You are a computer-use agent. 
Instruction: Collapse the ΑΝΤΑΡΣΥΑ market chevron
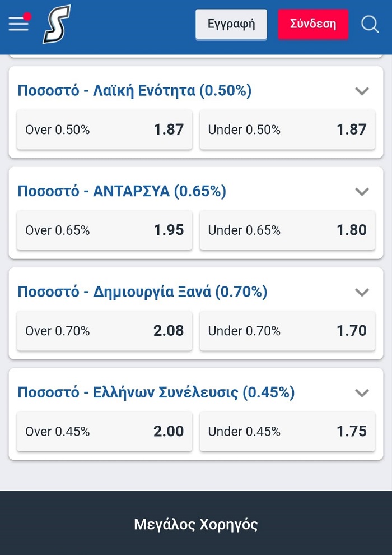pyautogui.click(x=362, y=192)
